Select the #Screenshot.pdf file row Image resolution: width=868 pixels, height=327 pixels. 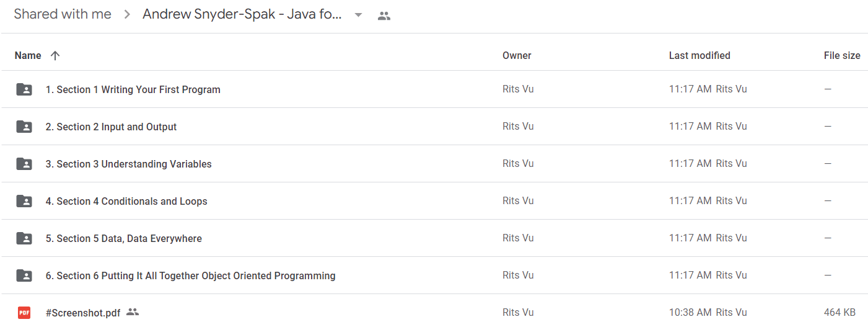point(434,311)
